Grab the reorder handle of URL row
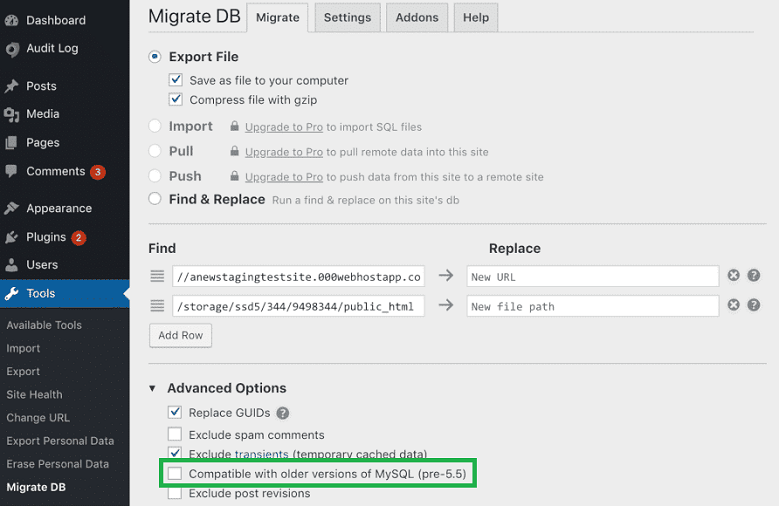 coord(157,276)
